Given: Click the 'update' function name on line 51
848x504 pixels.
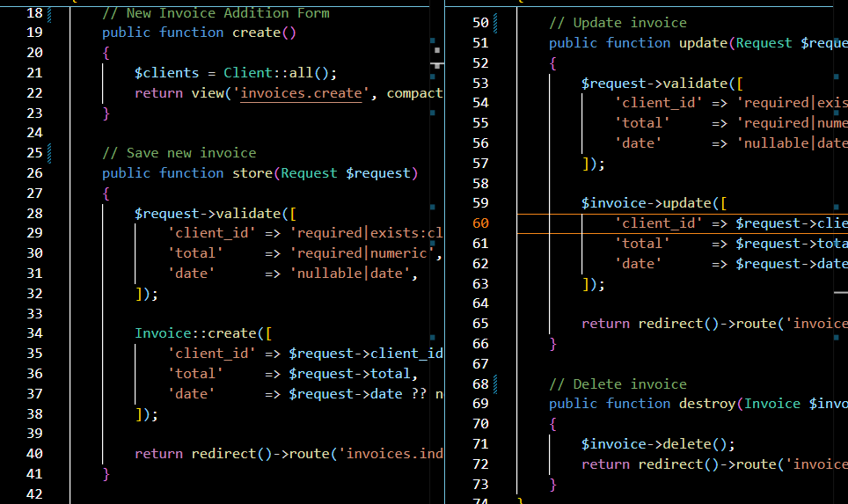Looking at the screenshot, I should point(703,43).
